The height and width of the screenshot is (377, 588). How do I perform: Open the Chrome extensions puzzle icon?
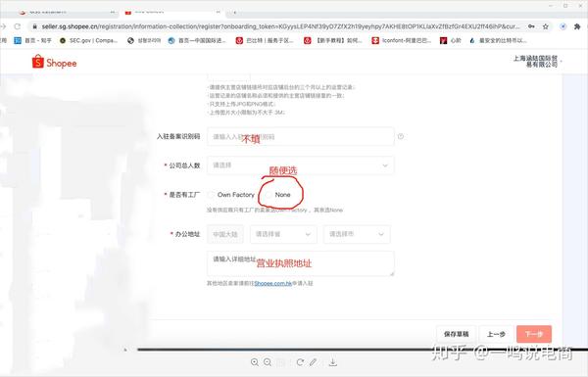click(577, 26)
